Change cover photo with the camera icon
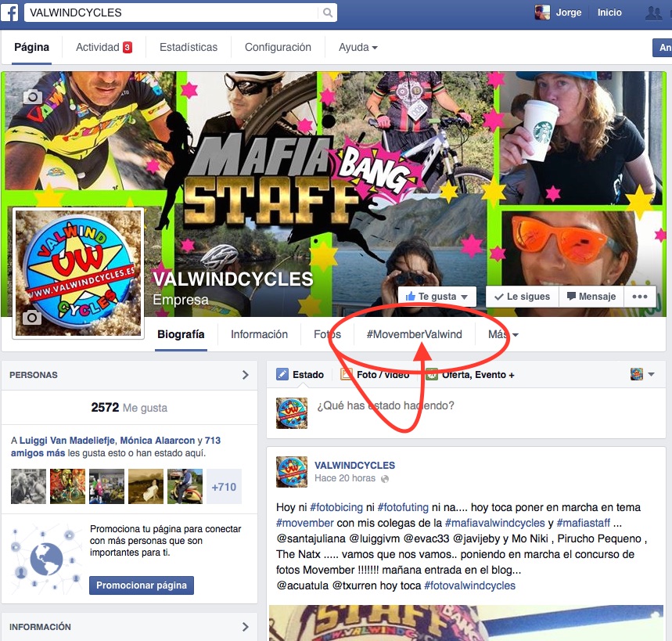The image size is (672, 641). pyautogui.click(x=33, y=97)
